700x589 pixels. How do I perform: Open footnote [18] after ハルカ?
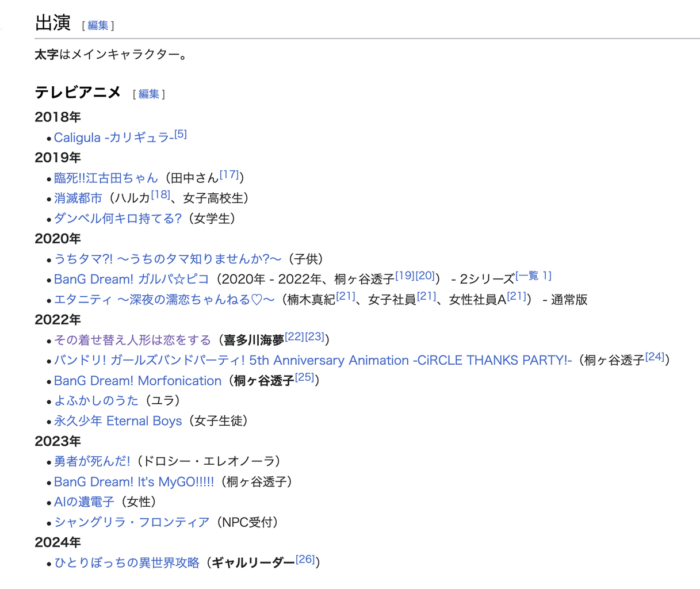pos(160,194)
